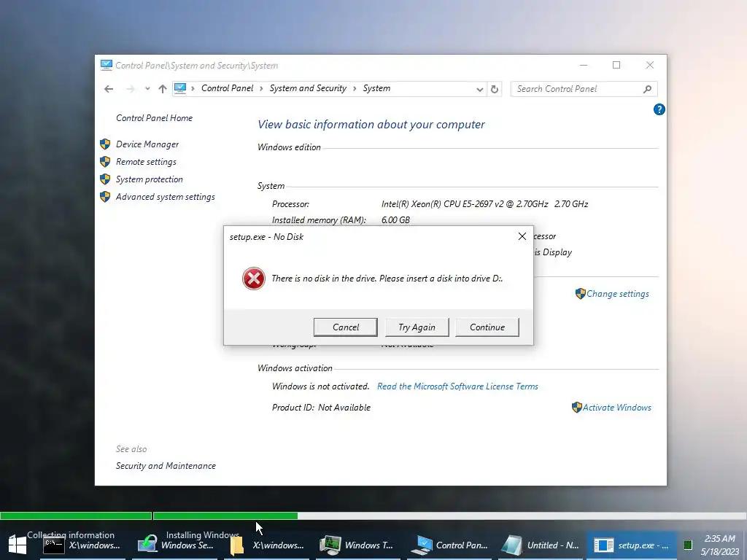Switch to Untitled Notepad taskbar item
The image size is (747, 560).
pos(541,545)
